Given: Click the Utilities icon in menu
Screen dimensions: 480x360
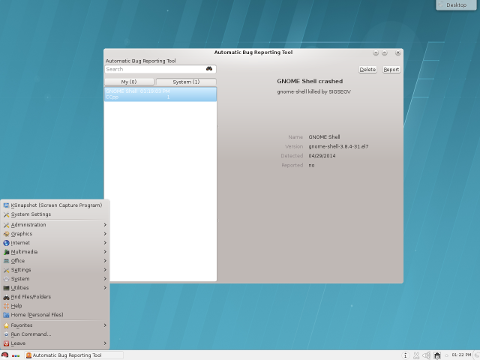Looking at the screenshot, I should pyautogui.click(x=6, y=288).
